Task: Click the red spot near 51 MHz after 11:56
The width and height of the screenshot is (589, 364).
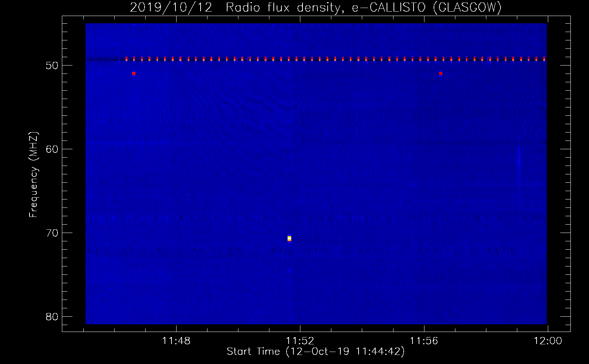Action: pyautogui.click(x=440, y=74)
